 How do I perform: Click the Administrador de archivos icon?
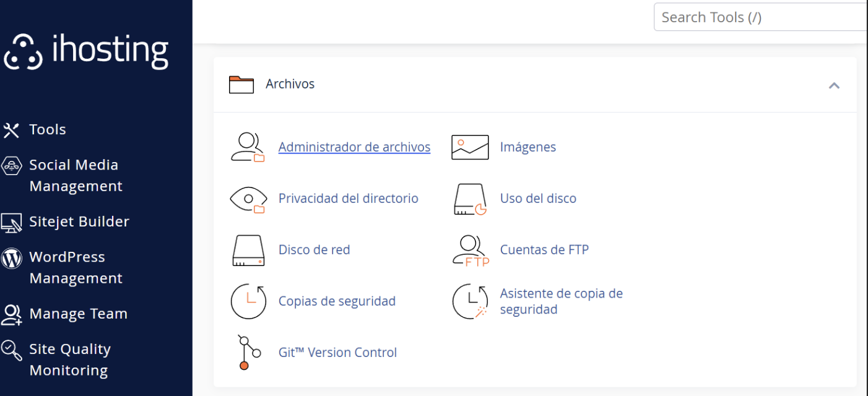[248, 147]
